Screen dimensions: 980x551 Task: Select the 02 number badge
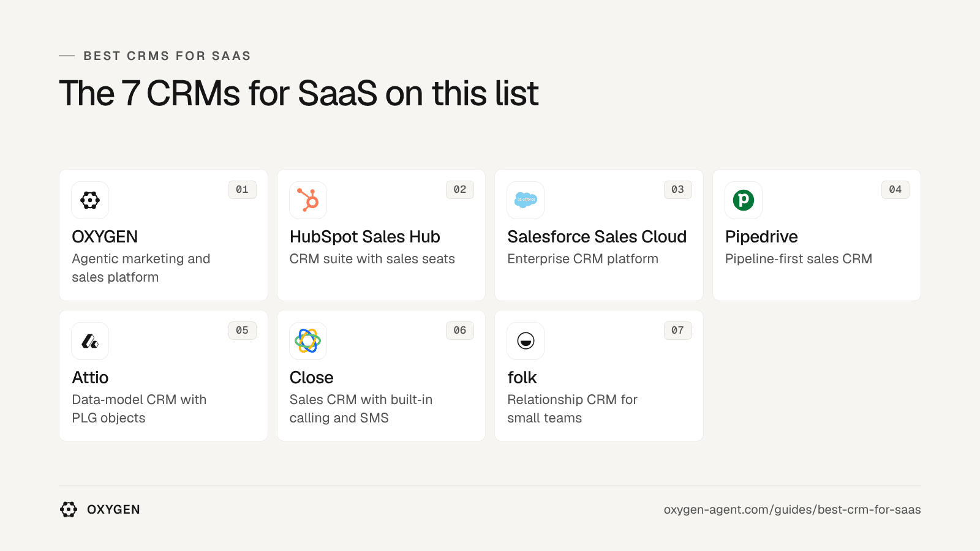[x=460, y=190]
